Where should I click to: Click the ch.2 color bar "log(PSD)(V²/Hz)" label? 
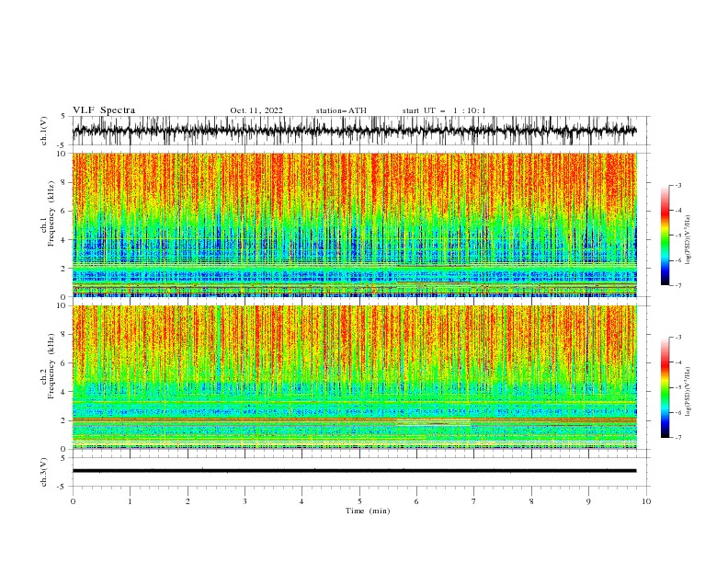click(688, 391)
